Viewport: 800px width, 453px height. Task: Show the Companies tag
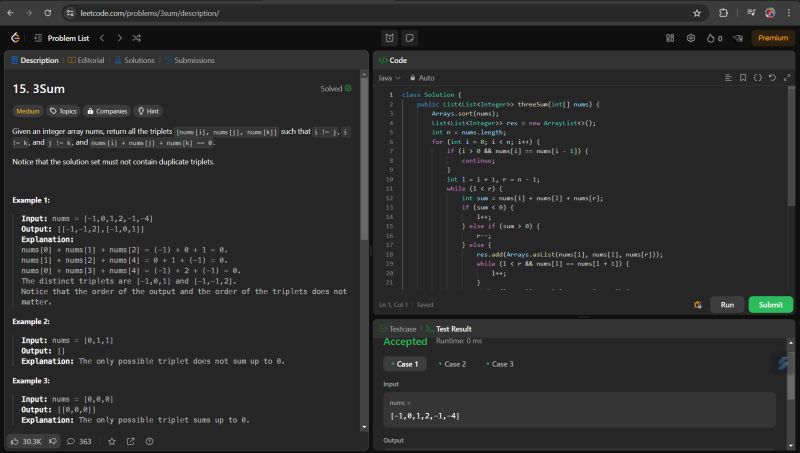click(107, 111)
